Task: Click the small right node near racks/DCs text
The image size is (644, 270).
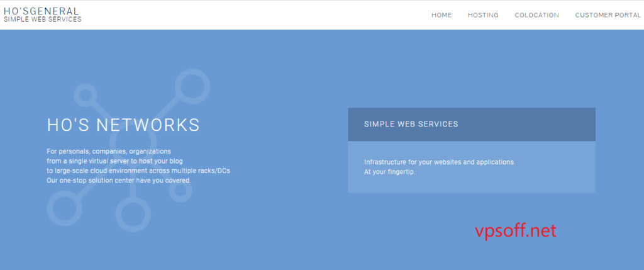Action: tap(180, 191)
